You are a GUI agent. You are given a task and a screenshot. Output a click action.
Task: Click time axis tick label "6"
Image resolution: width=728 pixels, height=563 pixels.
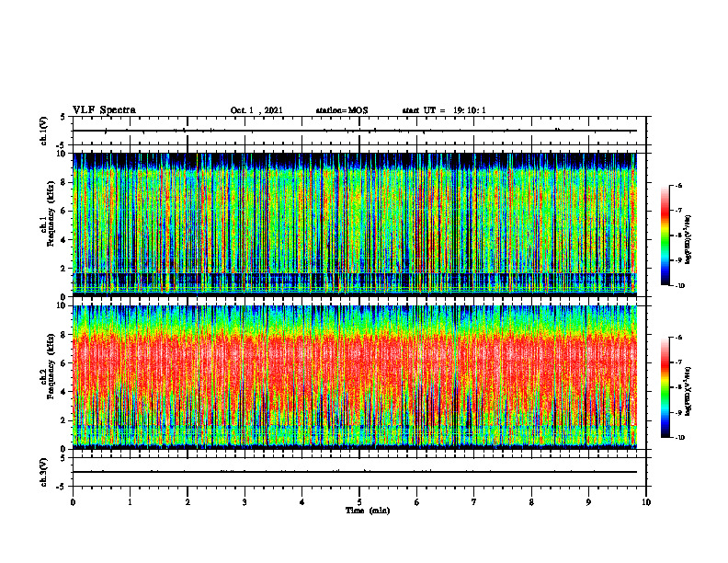click(416, 502)
